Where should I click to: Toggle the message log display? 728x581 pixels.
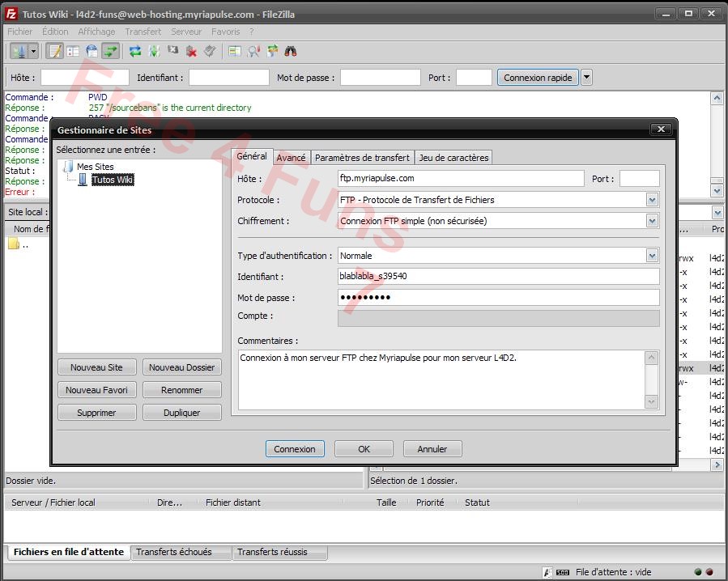coord(55,50)
